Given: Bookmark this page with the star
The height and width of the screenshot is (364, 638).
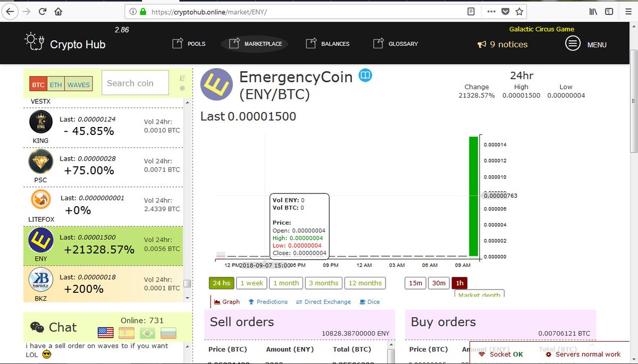Looking at the screenshot, I should [519, 11].
